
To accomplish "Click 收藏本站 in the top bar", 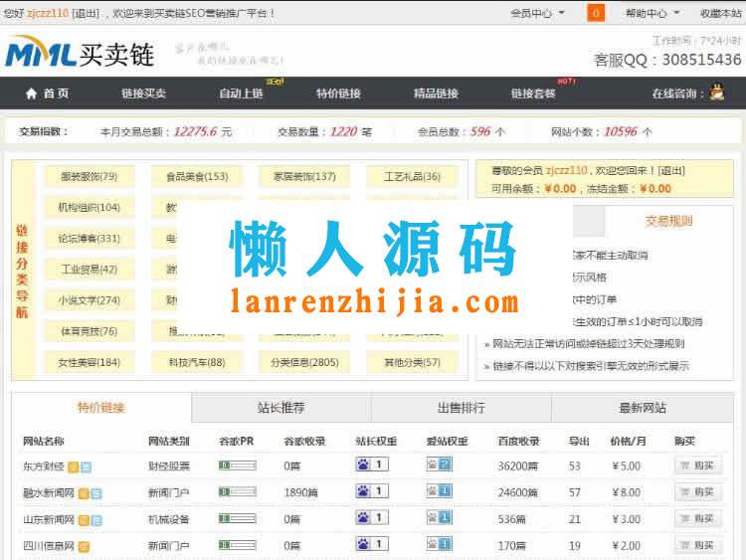I will [721, 13].
